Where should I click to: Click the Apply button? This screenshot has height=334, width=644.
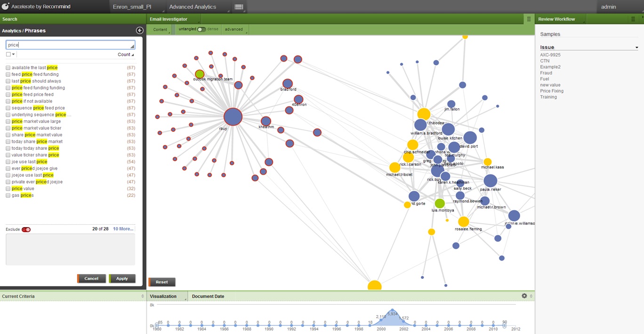pos(122,278)
